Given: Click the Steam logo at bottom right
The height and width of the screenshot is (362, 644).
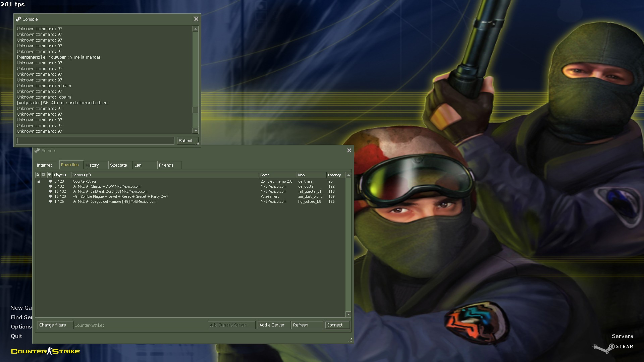Looking at the screenshot, I should pos(613,348).
